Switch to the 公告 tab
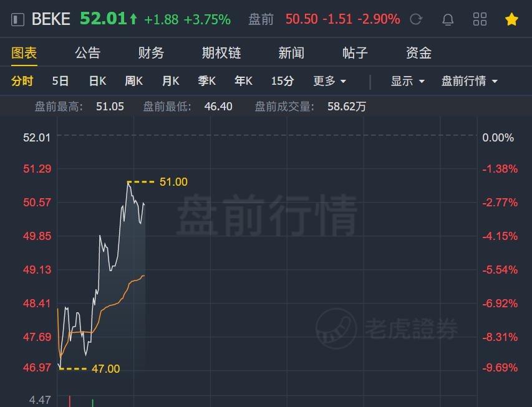 click(87, 53)
